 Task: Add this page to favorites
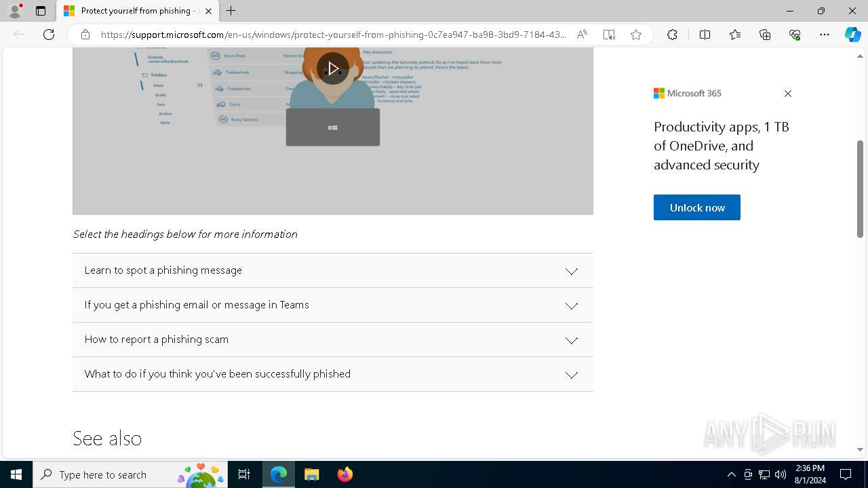tap(636, 35)
